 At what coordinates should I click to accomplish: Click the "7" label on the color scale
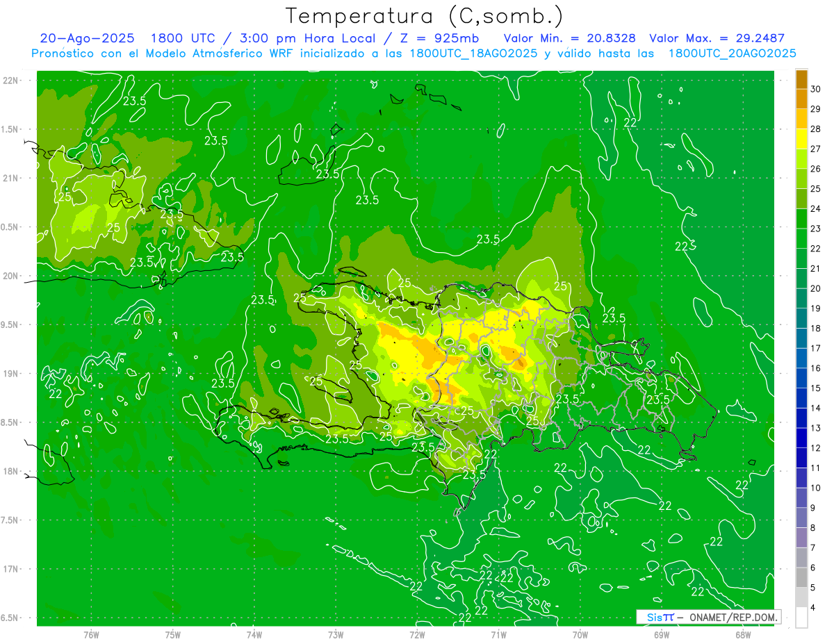(x=813, y=547)
